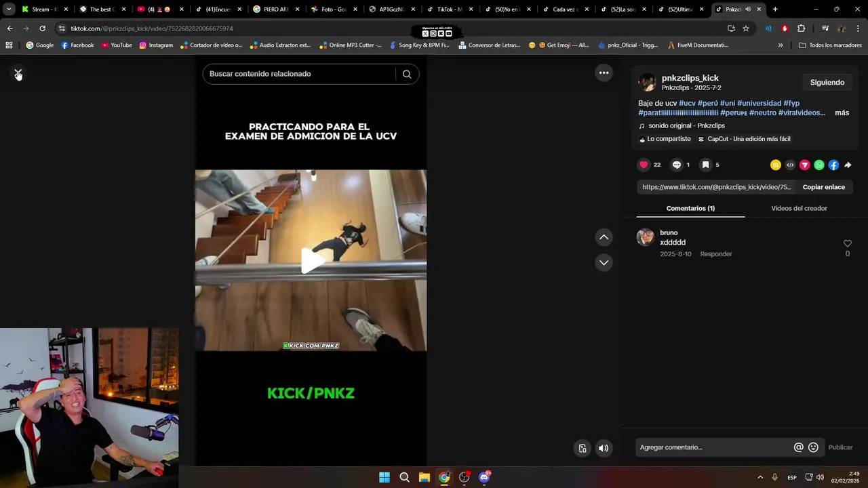Send to friends with pink paper-plane icon
Viewport: 868px width, 488px height.
point(805,165)
